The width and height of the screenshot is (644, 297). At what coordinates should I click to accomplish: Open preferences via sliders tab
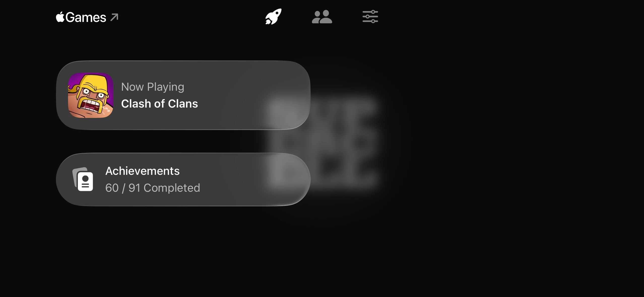pyautogui.click(x=370, y=17)
